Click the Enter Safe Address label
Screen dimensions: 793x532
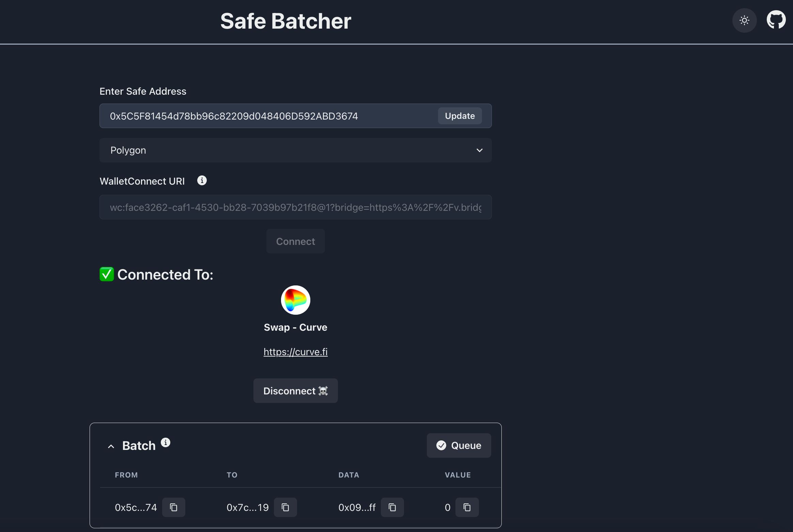[143, 91]
